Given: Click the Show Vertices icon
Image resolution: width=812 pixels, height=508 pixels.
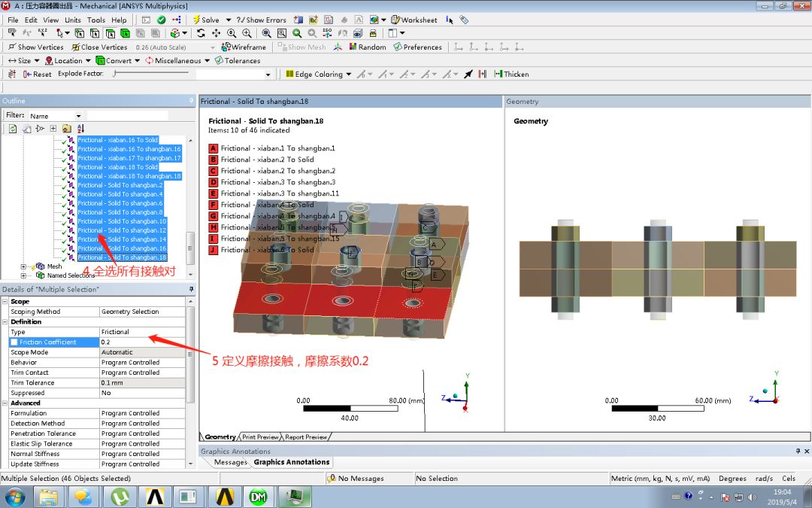Looking at the screenshot, I should point(36,47).
